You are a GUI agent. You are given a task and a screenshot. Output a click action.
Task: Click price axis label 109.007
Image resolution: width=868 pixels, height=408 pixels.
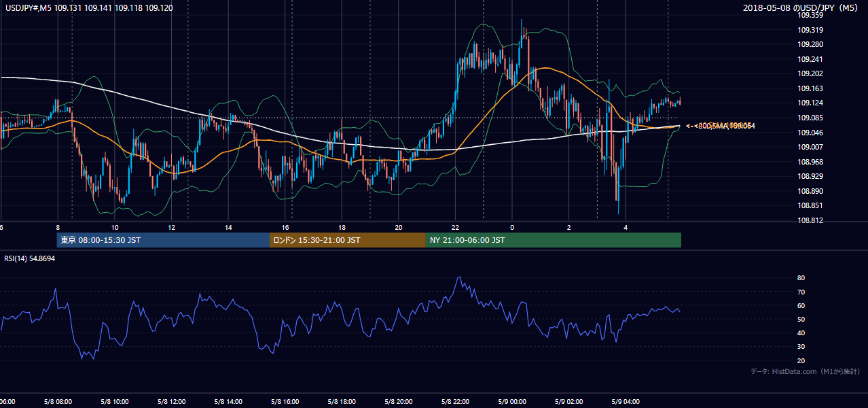[x=811, y=147]
